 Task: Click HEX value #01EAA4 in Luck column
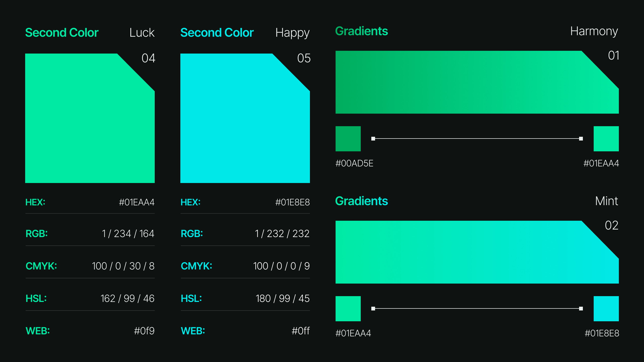pos(137,202)
